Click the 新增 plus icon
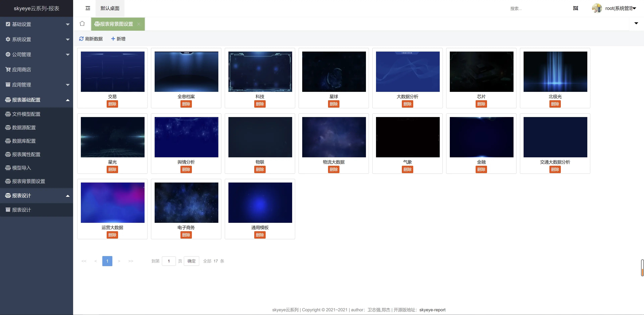 113,39
